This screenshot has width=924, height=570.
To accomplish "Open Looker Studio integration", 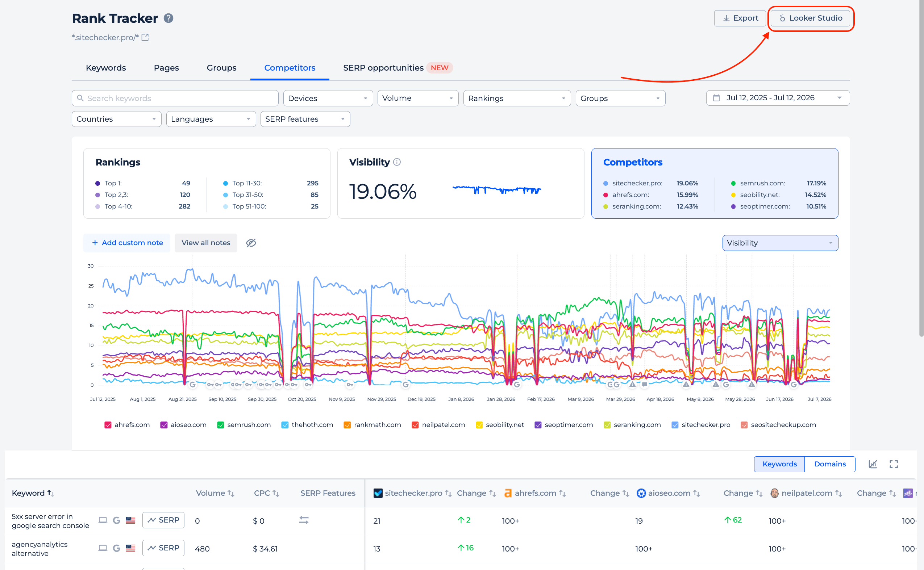I will [x=810, y=18].
